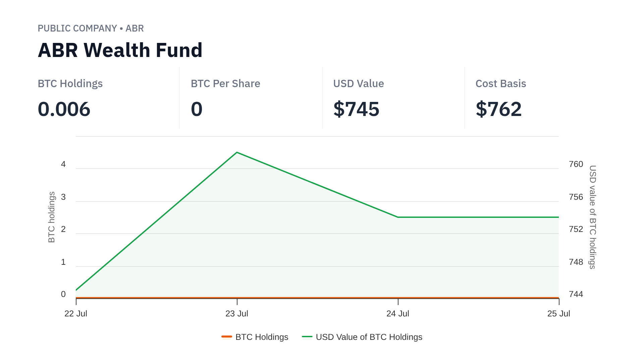Click the green line peak at 23 Jul
644x362 pixels.
237,153
